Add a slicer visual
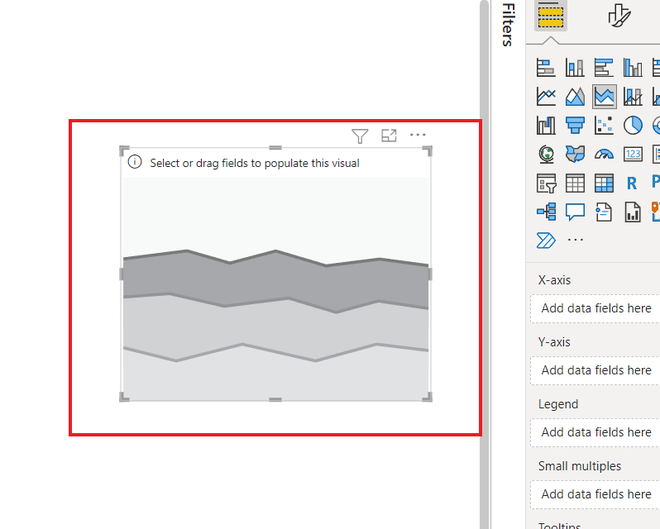This screenshot has width=660, height=529. 546,183
